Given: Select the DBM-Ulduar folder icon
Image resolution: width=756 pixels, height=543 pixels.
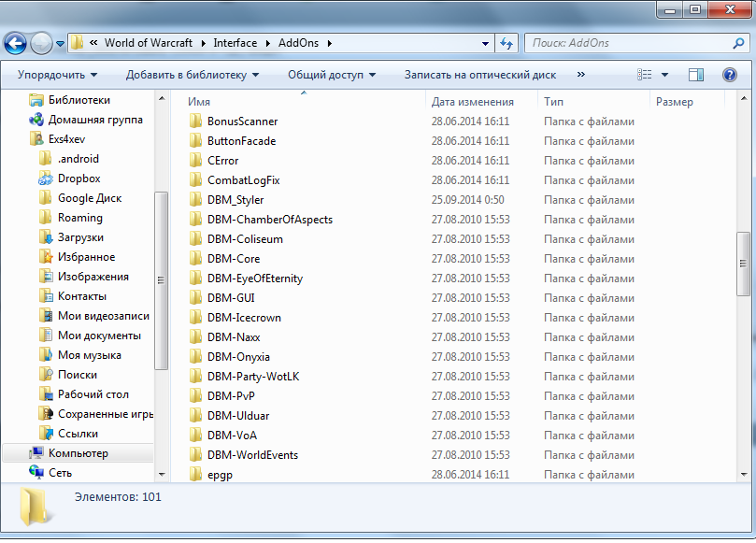Looking at the screenshot, I should point(195,416).
